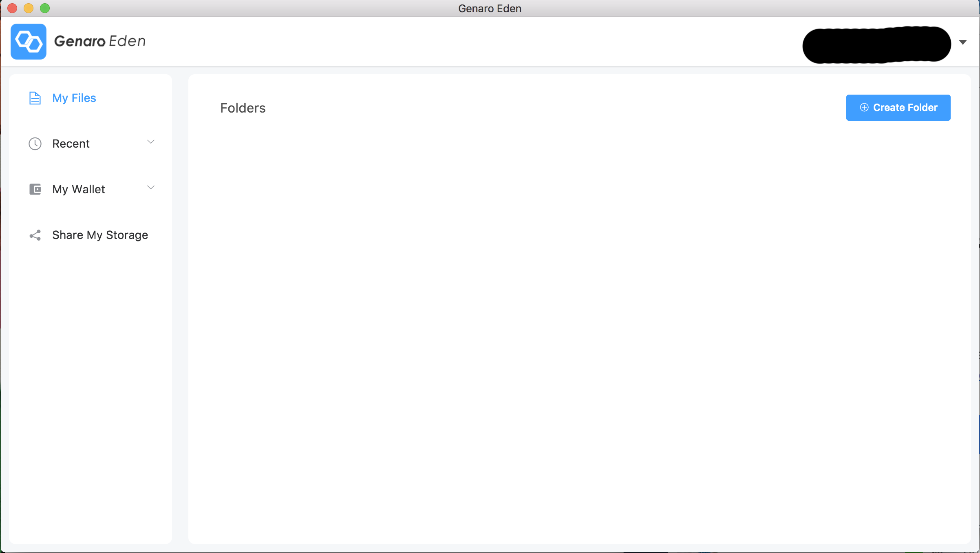Click the My Wallet navigation link
The image size is (980, 553).
point(78,188)
